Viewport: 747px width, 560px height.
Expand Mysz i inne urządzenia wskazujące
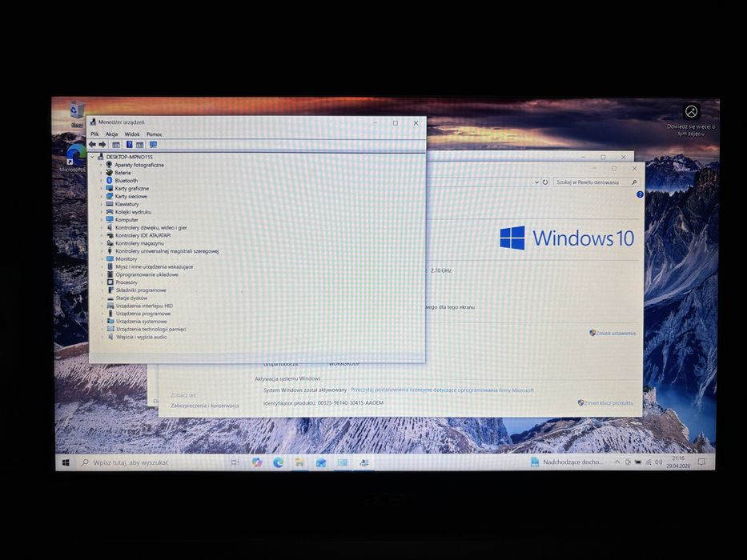[x=102, y=266]
